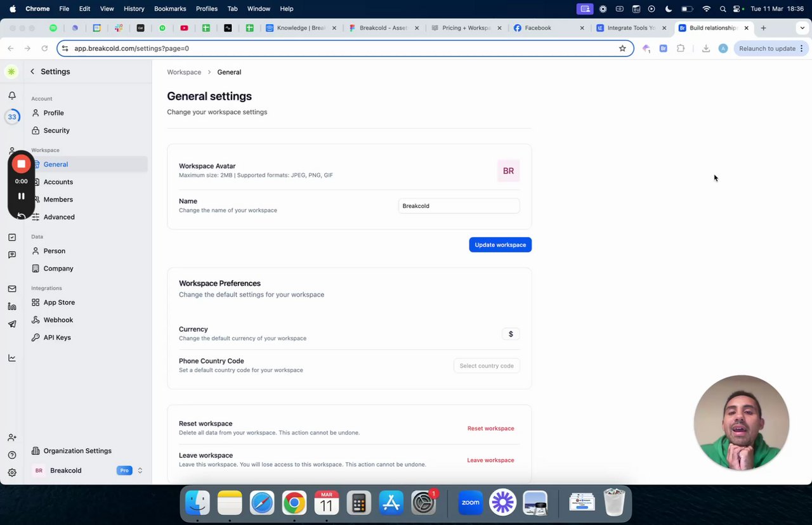
Task: Open Finder from the dock
Action: point(197,503)
